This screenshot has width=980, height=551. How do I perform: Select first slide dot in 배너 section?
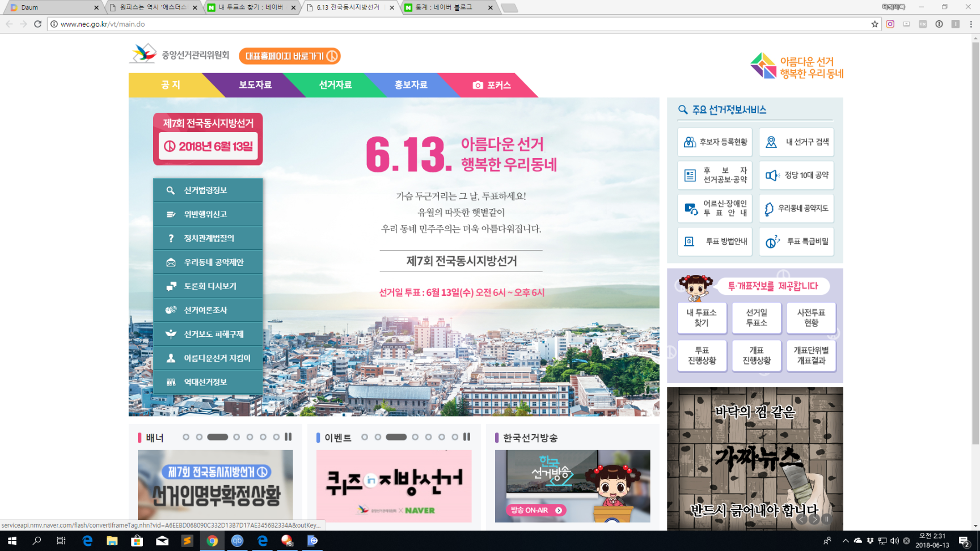point(186,437)
